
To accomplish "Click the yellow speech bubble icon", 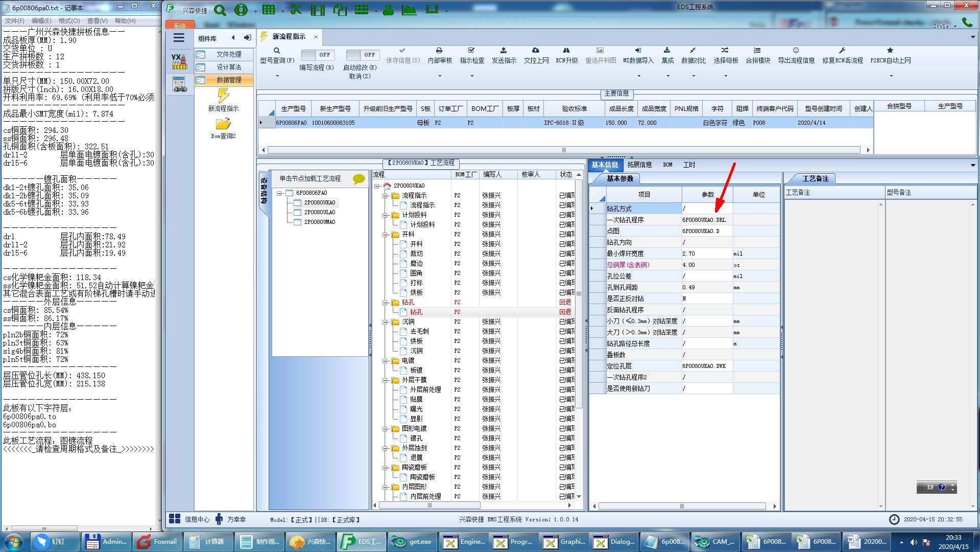I will [x=359, y=179].
